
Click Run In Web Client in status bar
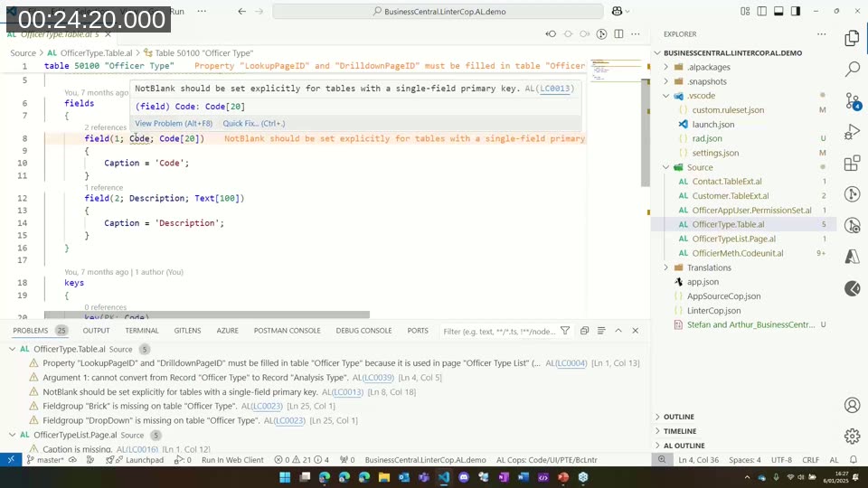tap(232, 460)
